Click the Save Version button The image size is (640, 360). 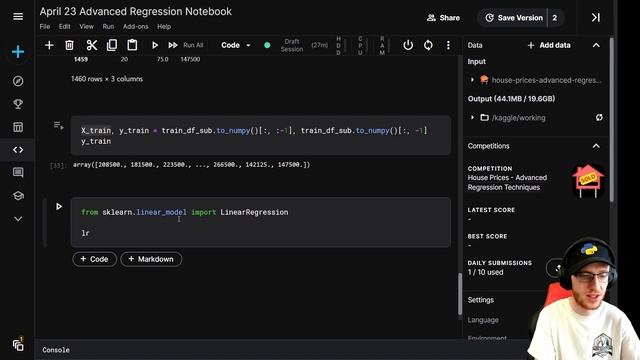[x=514, y=18]
